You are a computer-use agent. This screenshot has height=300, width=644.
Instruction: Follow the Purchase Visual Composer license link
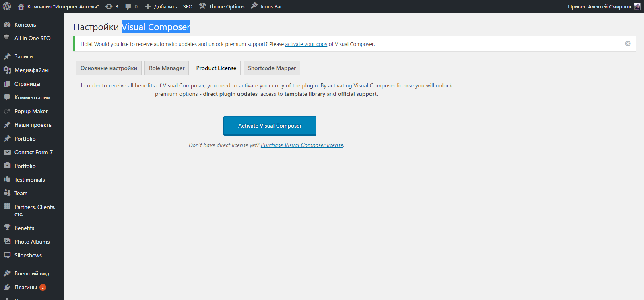tap(302, 145)
